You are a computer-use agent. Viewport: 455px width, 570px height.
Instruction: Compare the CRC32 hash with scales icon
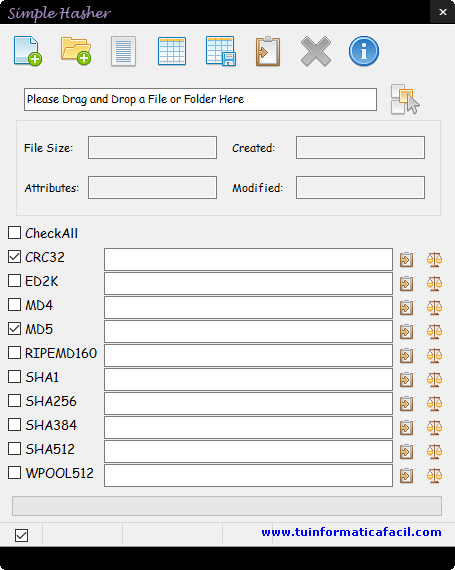434,260
